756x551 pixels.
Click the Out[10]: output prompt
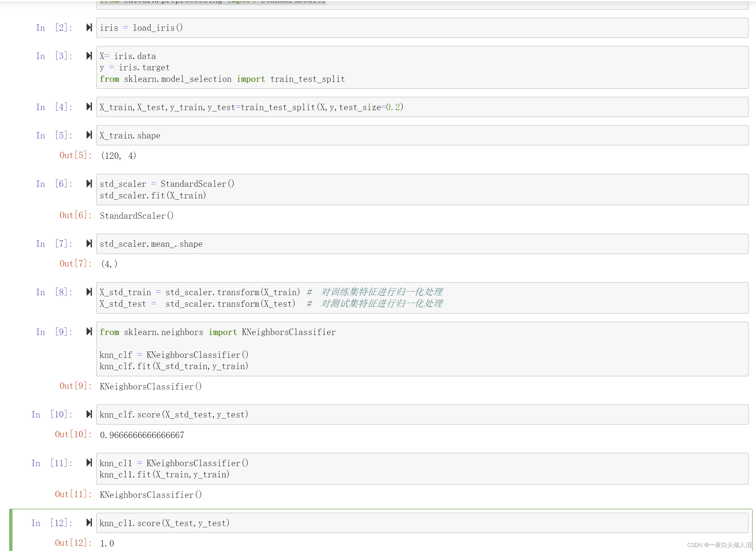[x=73, y=434]
